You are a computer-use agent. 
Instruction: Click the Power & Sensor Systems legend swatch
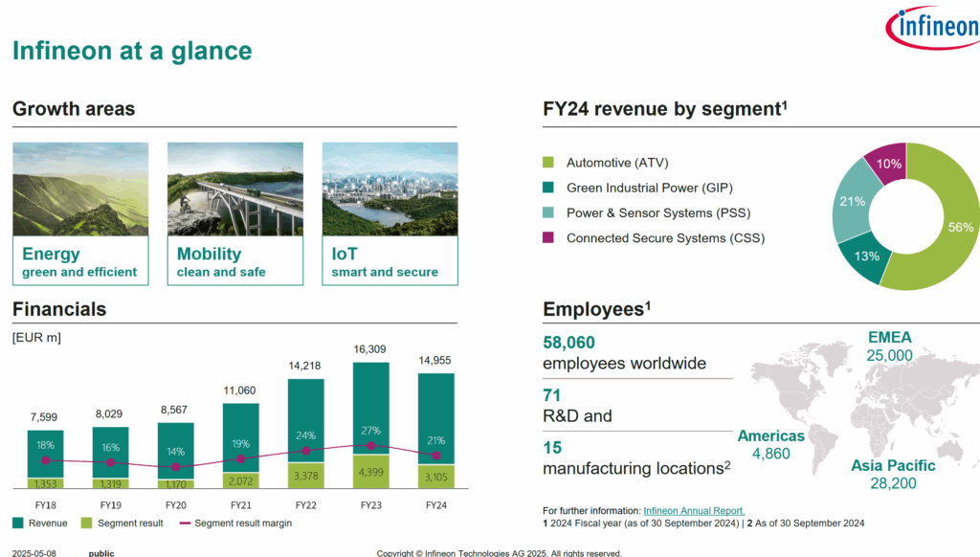pos(548,212)
